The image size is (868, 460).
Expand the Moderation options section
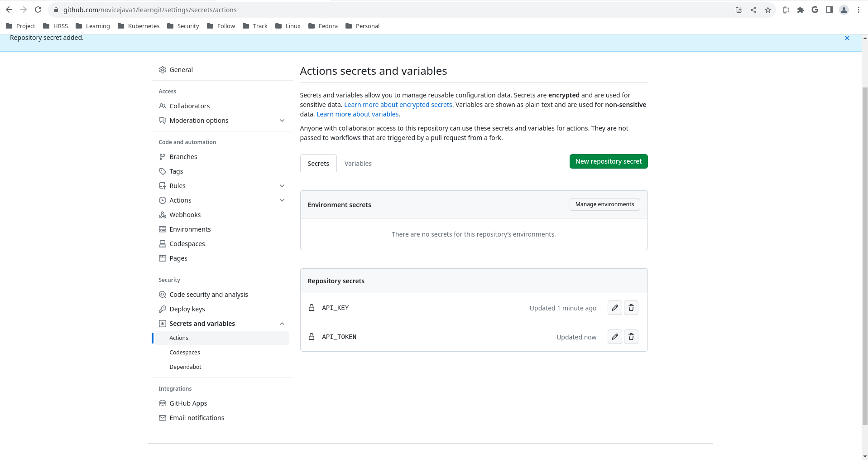(x=282, y=120)
